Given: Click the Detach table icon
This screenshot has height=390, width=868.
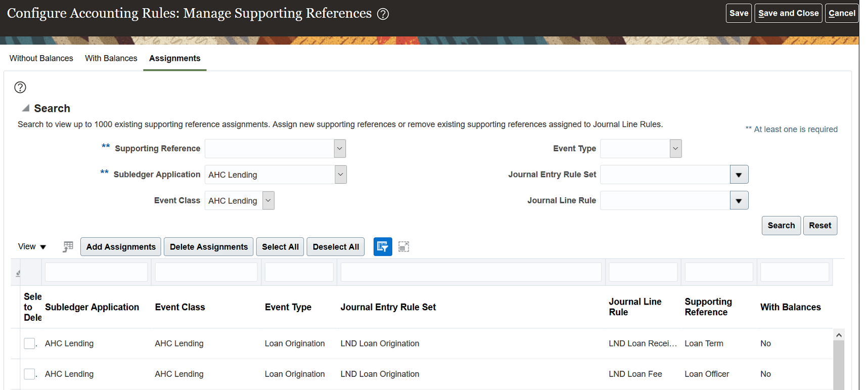Looking at the screenshot, I should 403,247.
